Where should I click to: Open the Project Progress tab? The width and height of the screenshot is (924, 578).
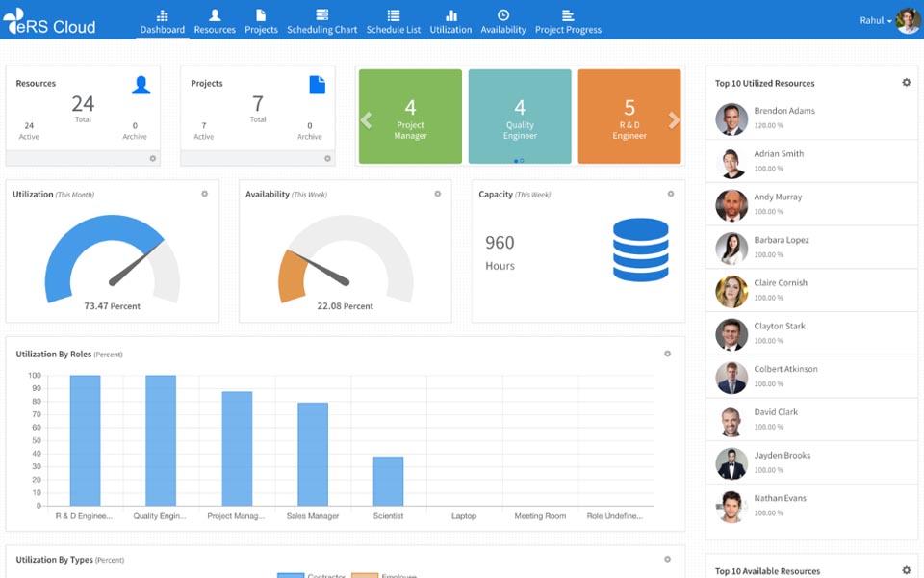tap(568, 22)
